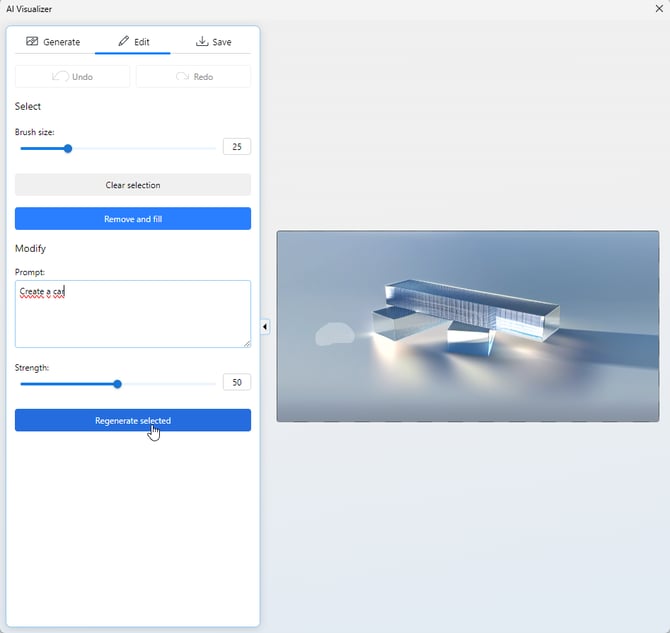Image resolution: width=670 pixels, height=633 pixels.
Task: Click the Strength value field showing 50
Action: pos(236,382)
